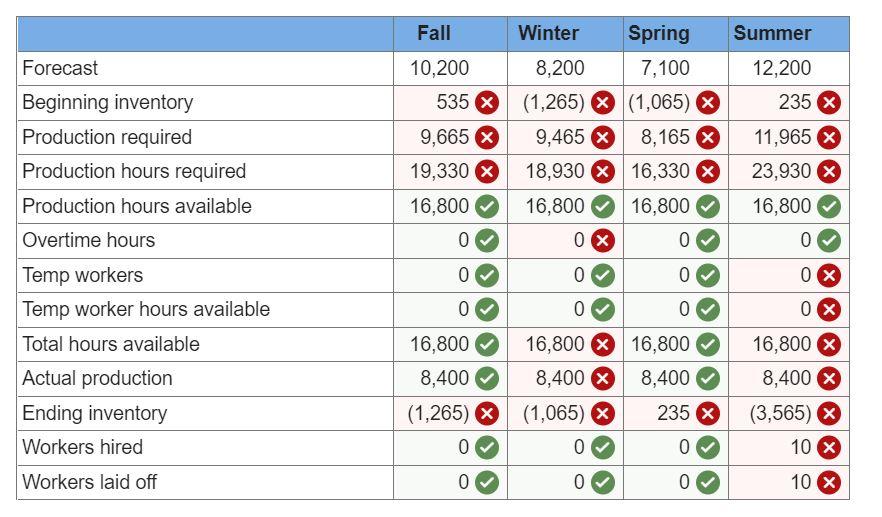Click the Spring Forecast value 7,100
The width and height of the screenshot is (882, 517).
pyautogui.click(x=665, y=68)
